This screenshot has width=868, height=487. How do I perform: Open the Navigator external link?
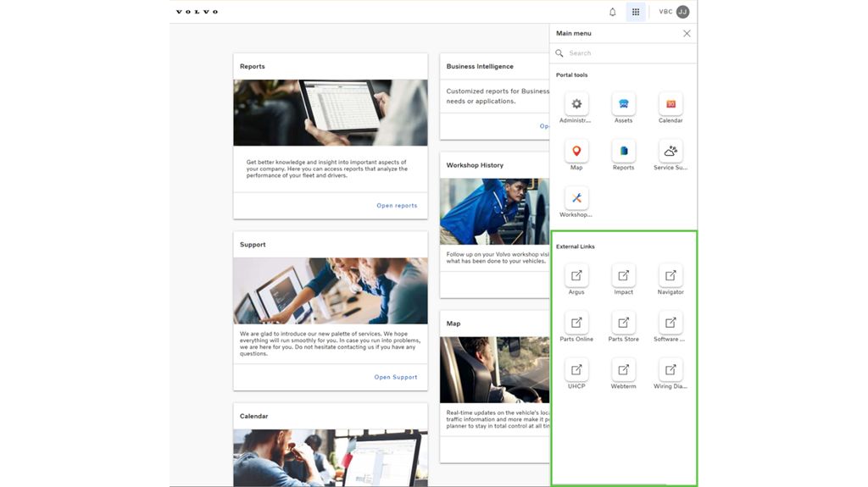670,276
